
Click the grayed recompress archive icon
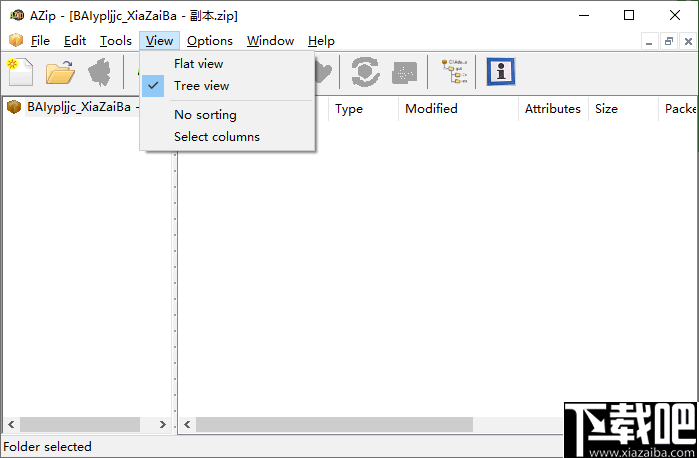[404, 72]
